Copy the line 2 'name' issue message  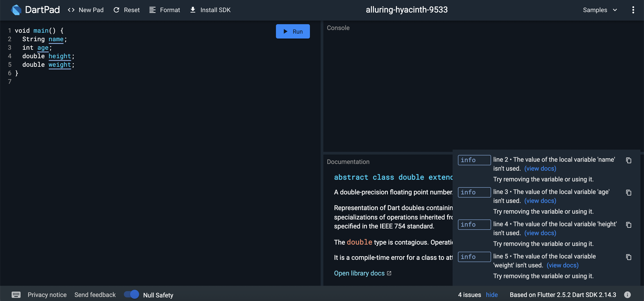pyautogui.click(x=629, y=160)
